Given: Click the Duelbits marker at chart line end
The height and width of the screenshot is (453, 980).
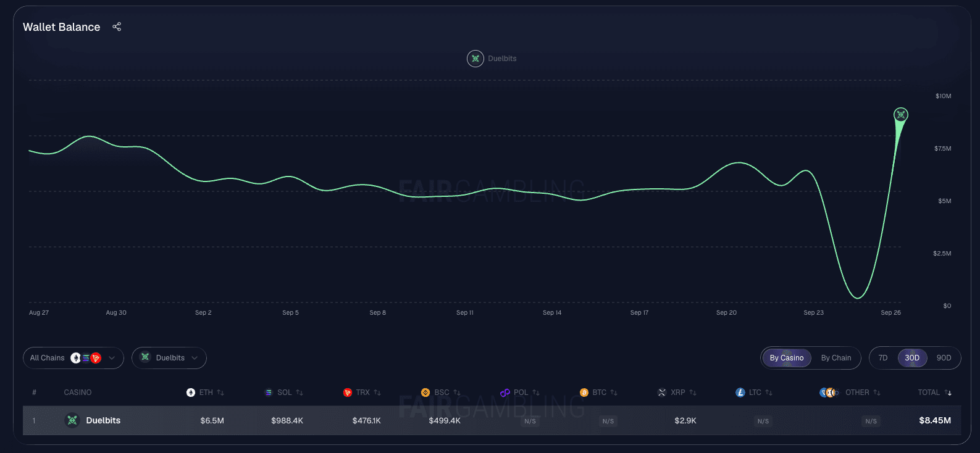Looking at the screenshot, I should coord(901,114).
